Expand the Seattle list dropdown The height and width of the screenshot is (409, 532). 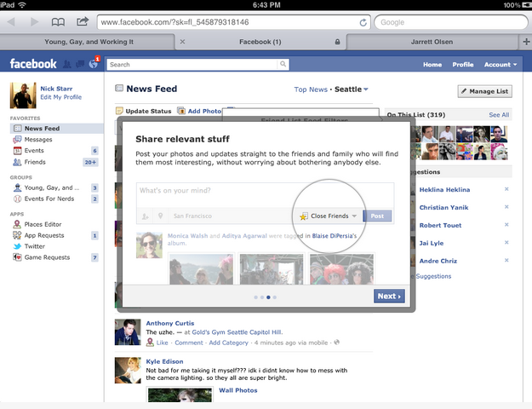pyautogui.click(x=352, y=89)
